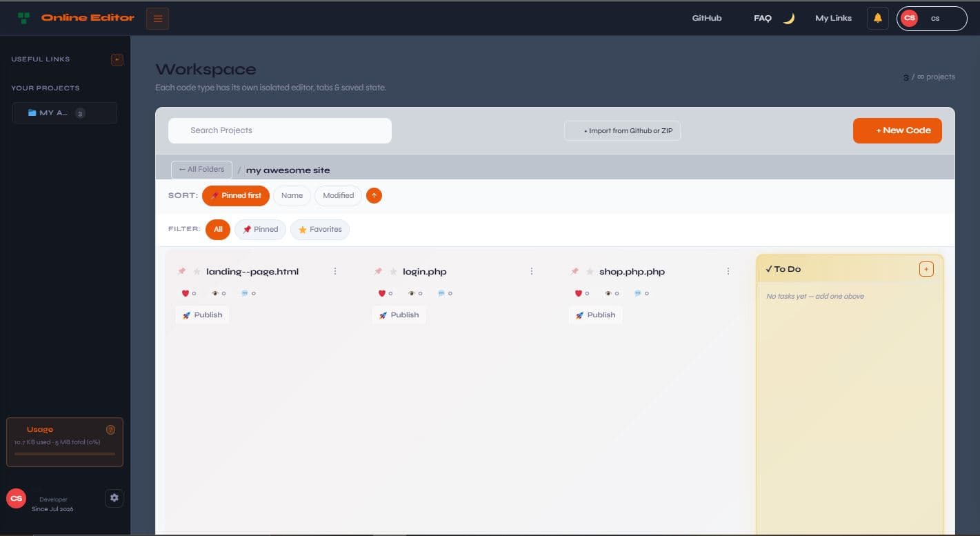The height and width of the screenshot is (536, 980).
Task: Click views eye icon on login.php
Action: [x=412, y=293]
